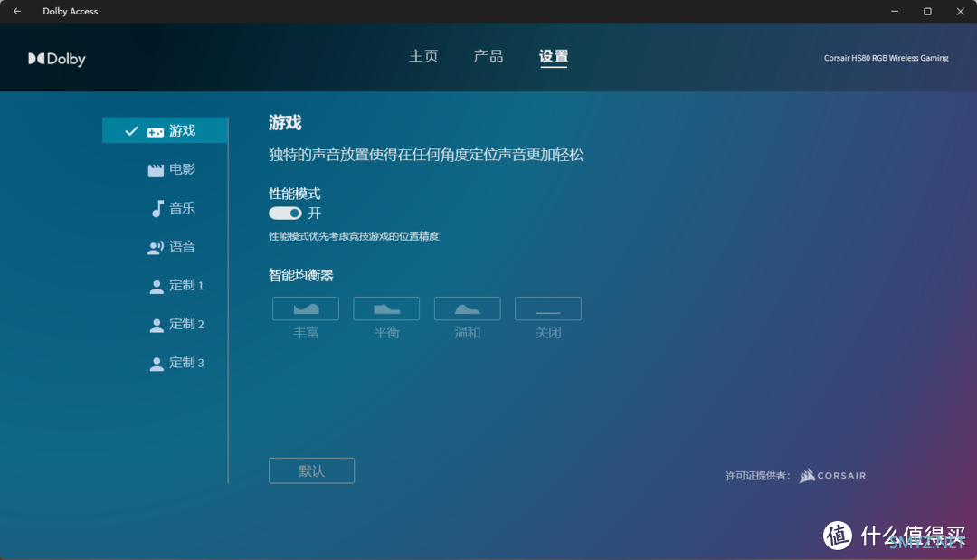Click the 丰富 preset label text

(x=306, y=333)
